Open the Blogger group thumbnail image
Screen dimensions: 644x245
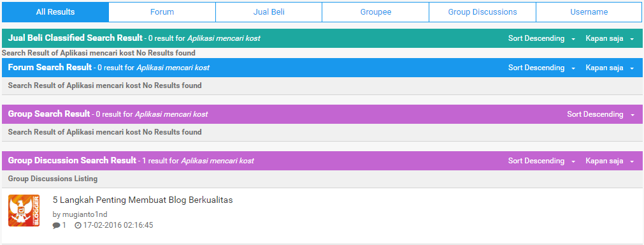pyautogui.click(x=24, y=211)
